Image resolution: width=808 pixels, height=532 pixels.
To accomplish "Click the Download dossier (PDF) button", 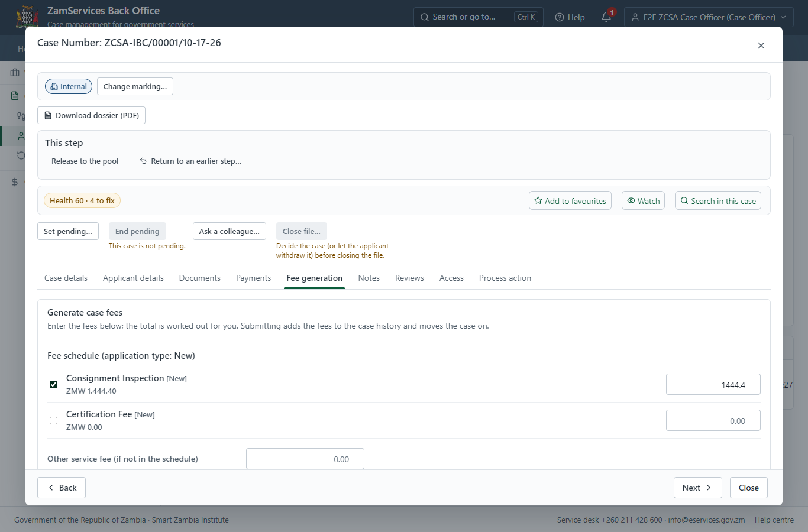I will [x=92, y=115].
